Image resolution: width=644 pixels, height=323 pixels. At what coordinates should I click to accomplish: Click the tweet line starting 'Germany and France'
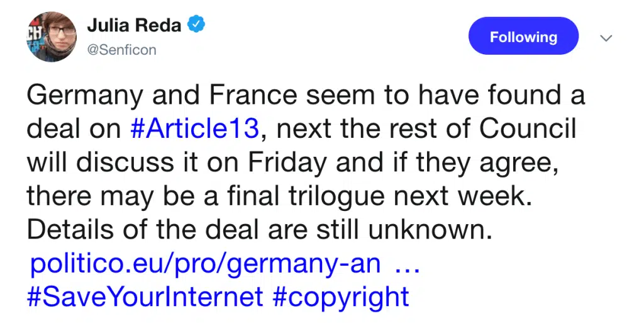(306, 95)
